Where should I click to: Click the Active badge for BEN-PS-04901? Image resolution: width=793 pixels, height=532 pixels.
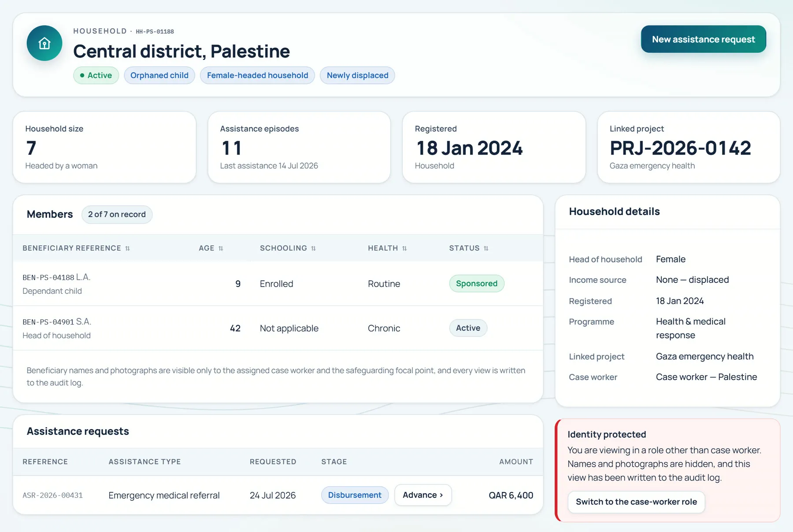(x=468, y=328)
